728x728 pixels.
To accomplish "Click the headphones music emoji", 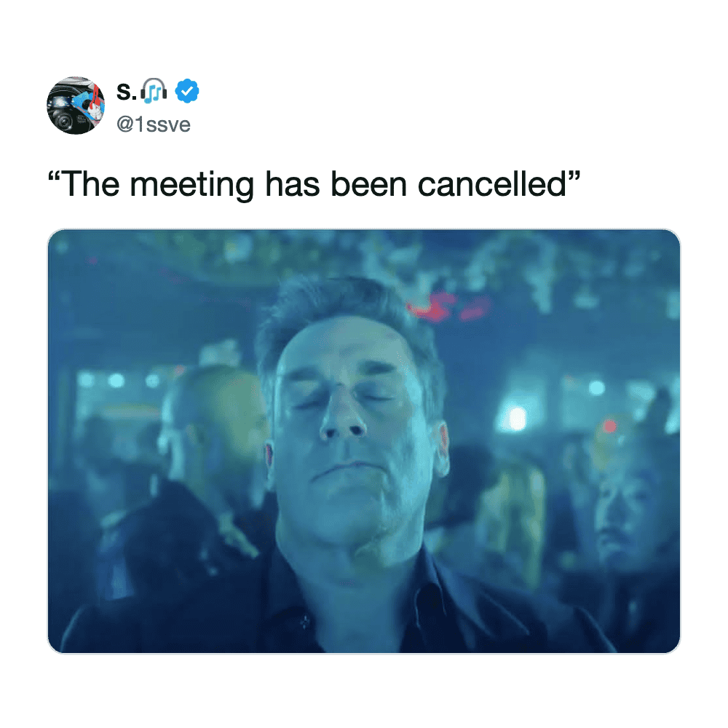I will 154,90.
